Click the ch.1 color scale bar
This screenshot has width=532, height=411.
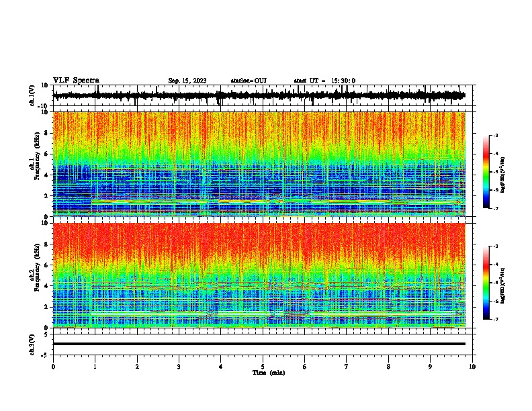pyautogui.click(x=486, y=172)
